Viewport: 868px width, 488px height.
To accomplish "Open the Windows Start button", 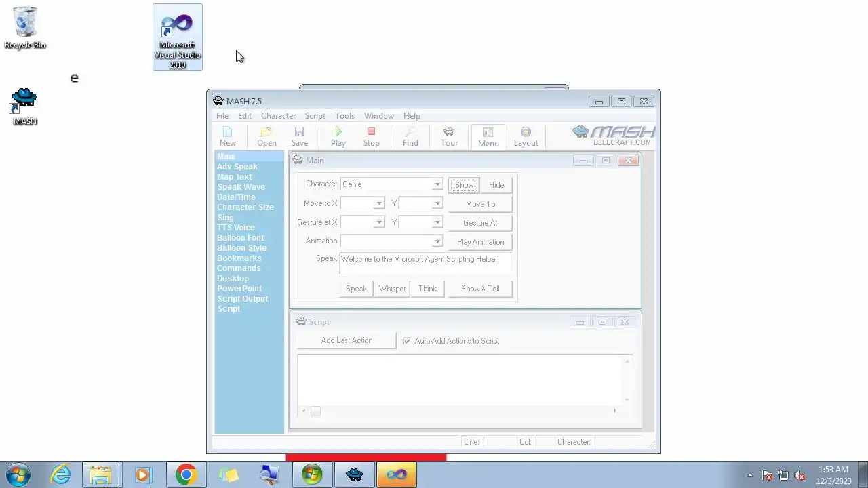I will (18, 474).
